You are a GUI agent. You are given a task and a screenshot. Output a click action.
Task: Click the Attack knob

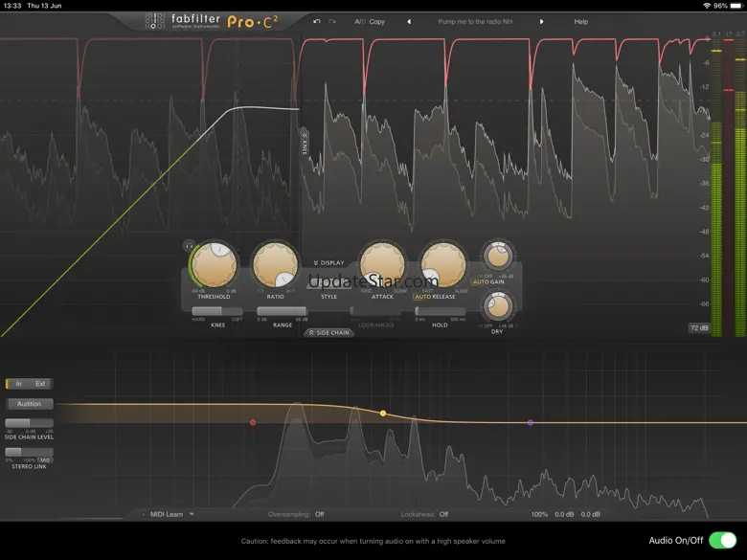(382, 265)
